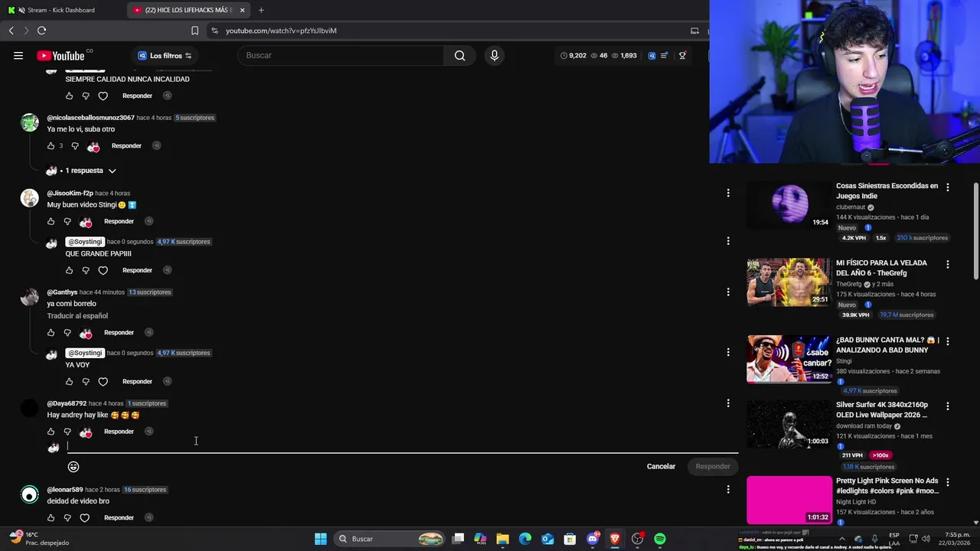
Task: Like the nicolasceballosmunoz3067 comment
Action: point(51,145)
